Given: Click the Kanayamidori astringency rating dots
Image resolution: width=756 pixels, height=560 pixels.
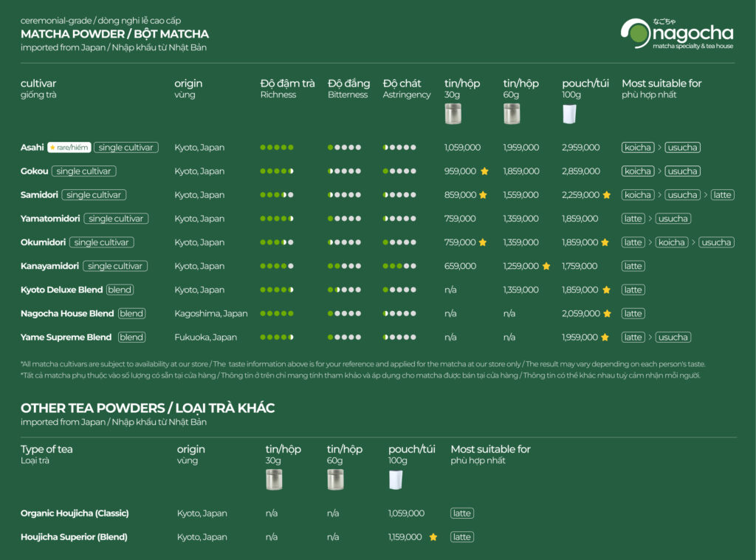Looking at the screenshot, I should click(399, 266).
